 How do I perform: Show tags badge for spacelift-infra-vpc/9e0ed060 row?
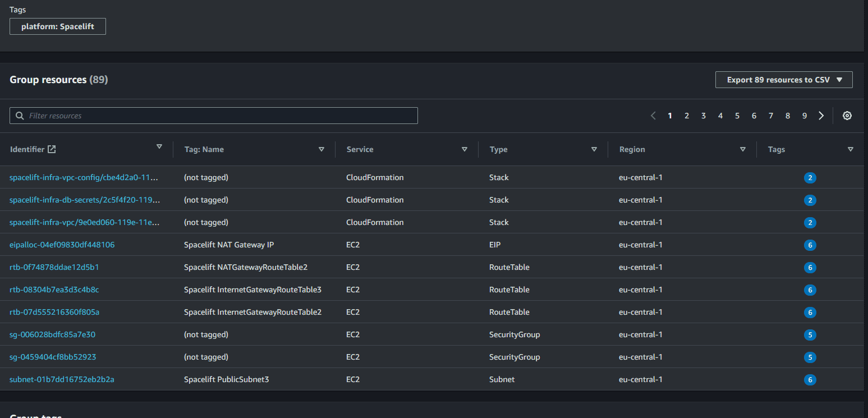[x=810, y=223]
